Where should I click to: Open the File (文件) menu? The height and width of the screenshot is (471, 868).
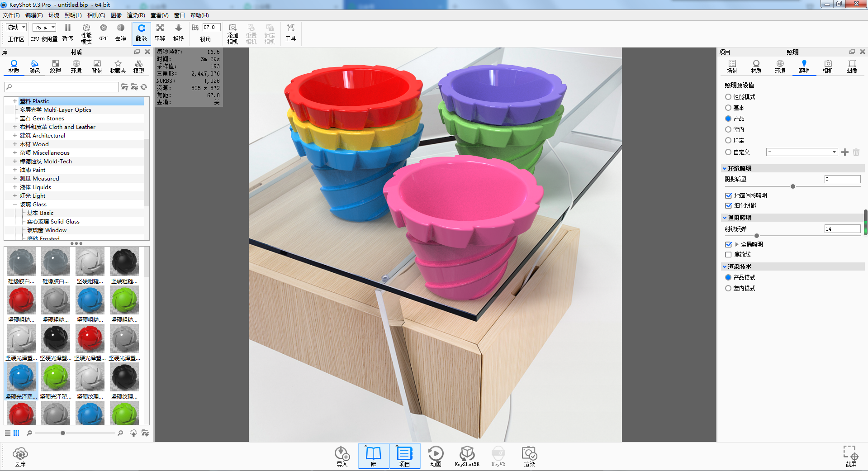pos(11,15)
